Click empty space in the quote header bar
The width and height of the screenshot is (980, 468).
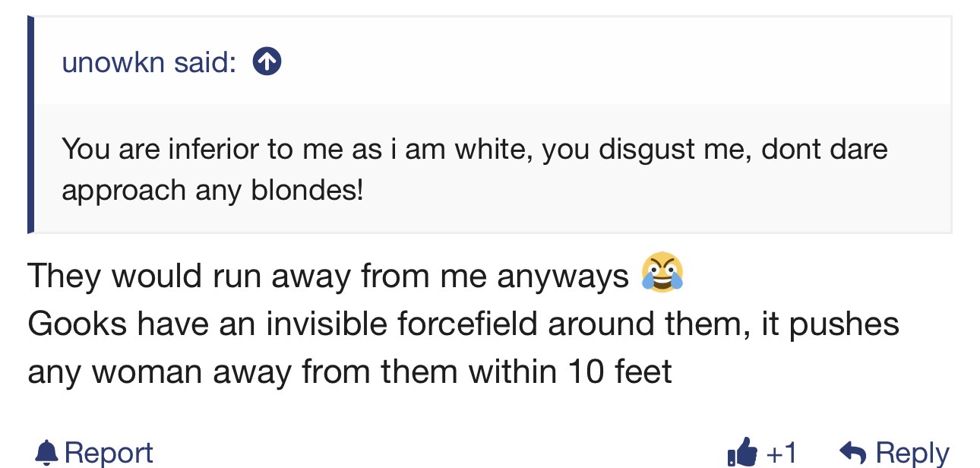click(x=608, y=62)
